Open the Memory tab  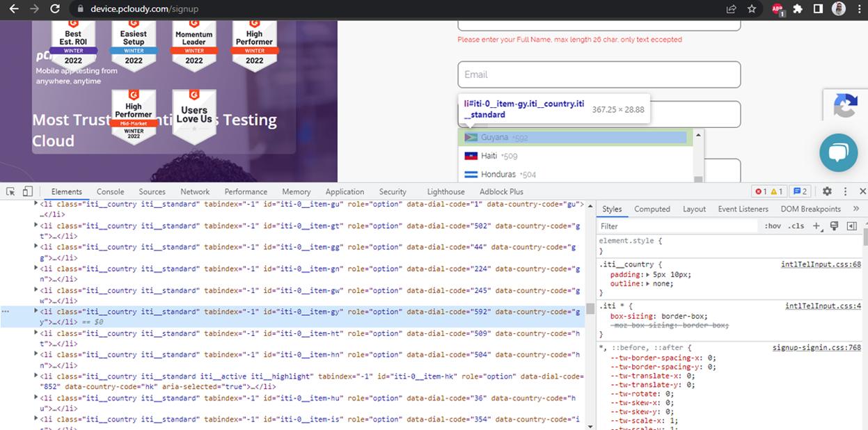point(297,191)
